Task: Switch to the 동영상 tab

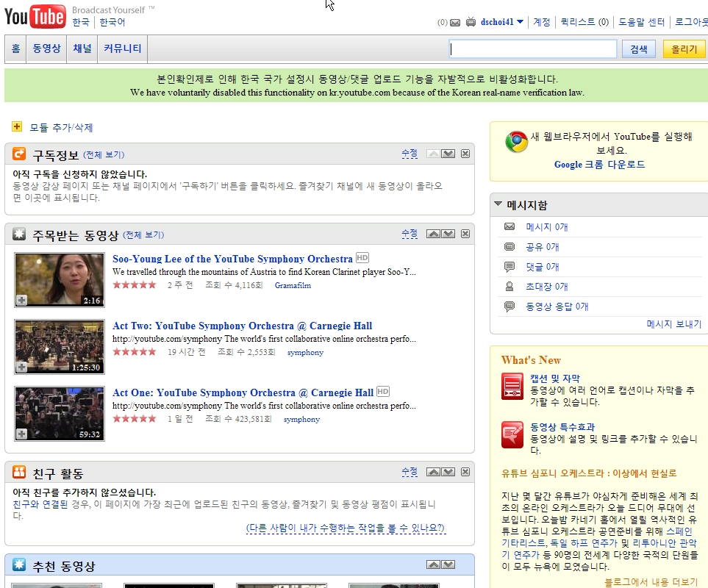Action: tap(46, 49)
